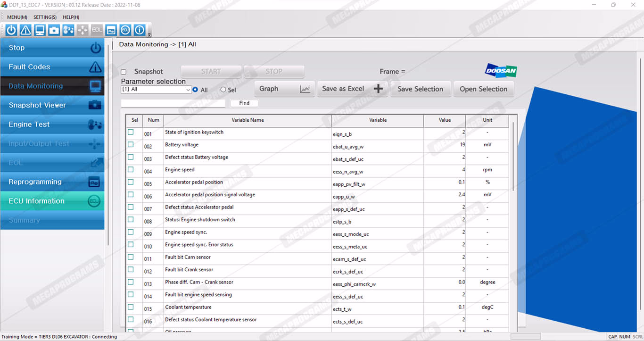The width and height of the screenshot is (644, 341).
Task: Click the parameter search text field
Action: [x=173, y=103]
